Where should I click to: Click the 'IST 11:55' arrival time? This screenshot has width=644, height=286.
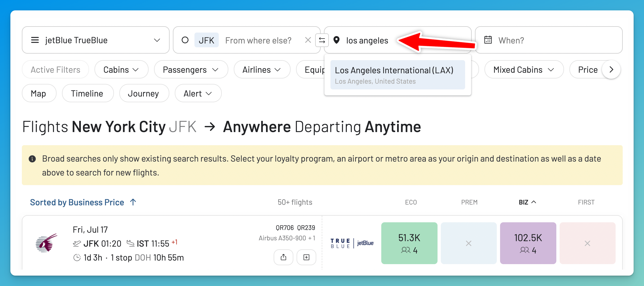click(x=153, y=244)
